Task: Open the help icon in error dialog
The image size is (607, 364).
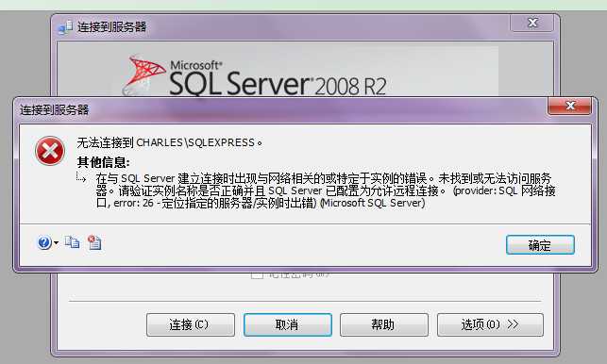Action: [x=43, y=242]
